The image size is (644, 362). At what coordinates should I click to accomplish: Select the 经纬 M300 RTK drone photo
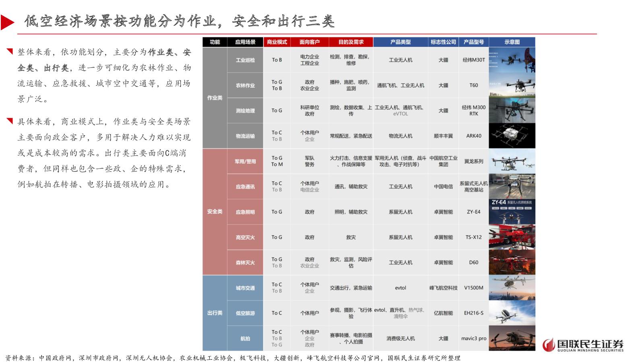point(512,111)
